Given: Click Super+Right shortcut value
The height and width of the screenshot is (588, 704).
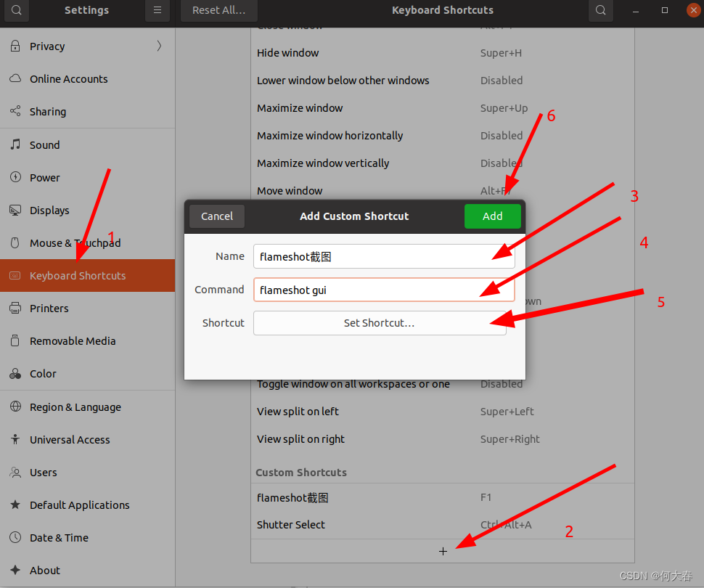Looking at the screenshot, I should point(509,439).
